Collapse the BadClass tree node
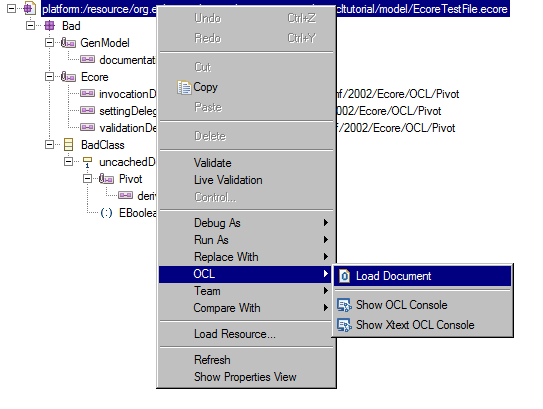This screenshot has width=543, height=409. (x=50, y=144)
